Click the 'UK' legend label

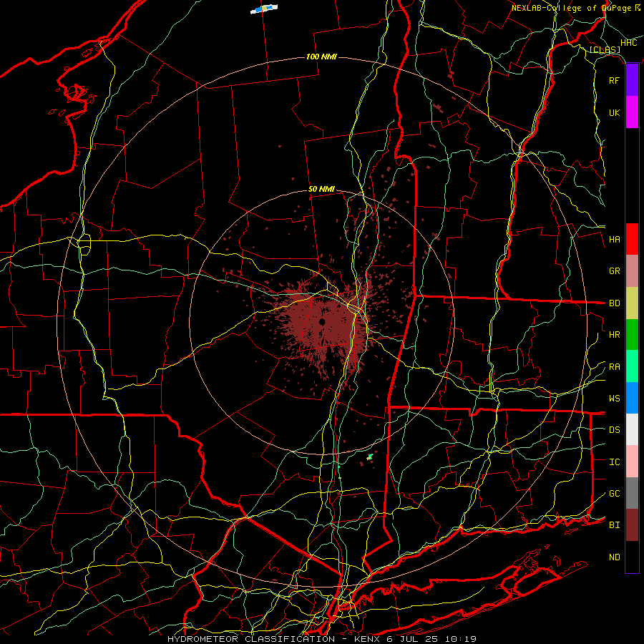click(614, 112)
